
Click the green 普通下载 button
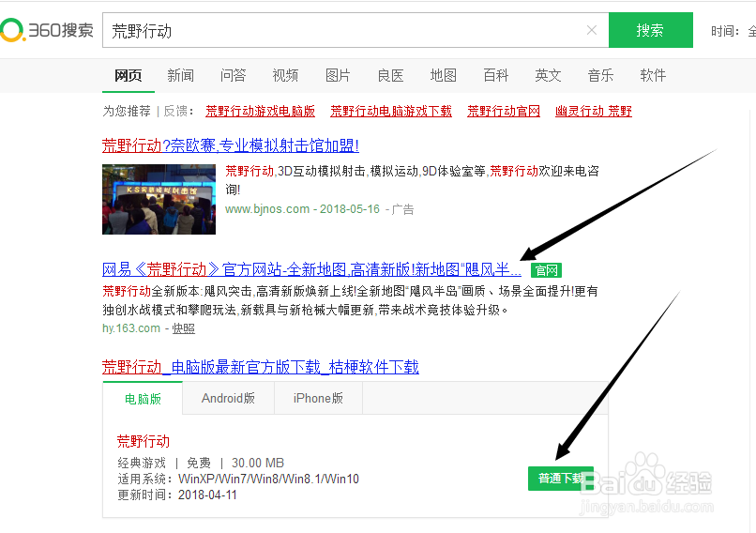pos(561,479)
